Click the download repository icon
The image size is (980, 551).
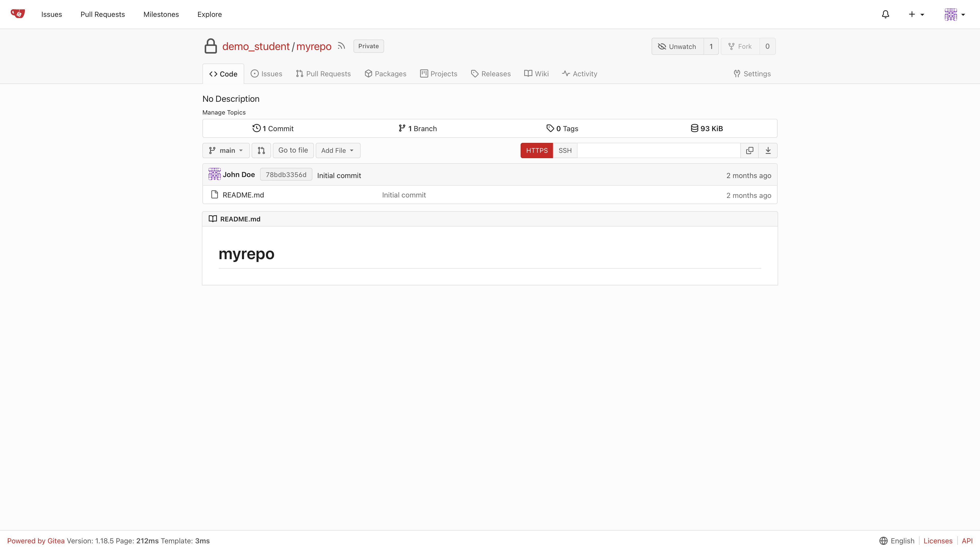pyautogui.click(x=768, y=151)
